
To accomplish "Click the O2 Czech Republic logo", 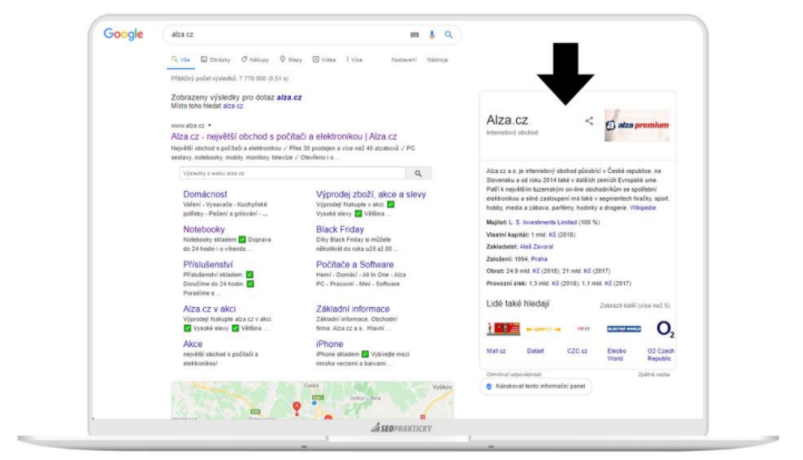I will 665,329.
